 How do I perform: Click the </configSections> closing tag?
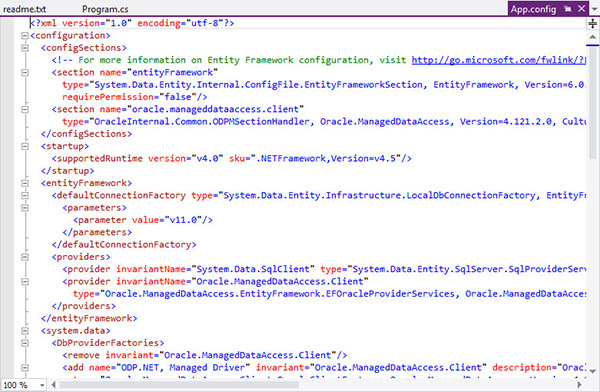(x=86, y=134)
